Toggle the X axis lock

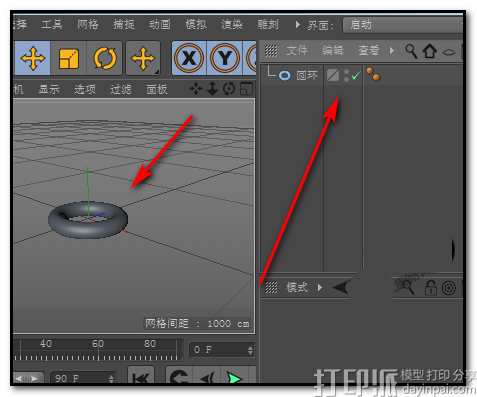pos(189,58)
